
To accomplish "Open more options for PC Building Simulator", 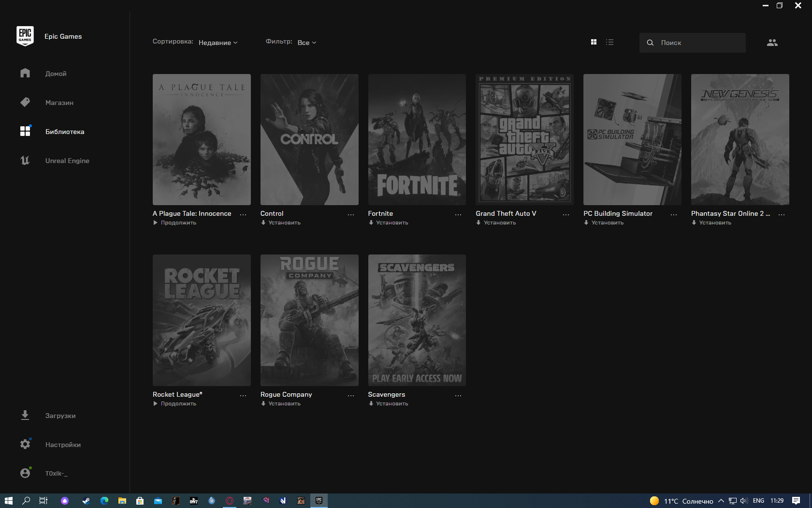I will pos(674,214).
